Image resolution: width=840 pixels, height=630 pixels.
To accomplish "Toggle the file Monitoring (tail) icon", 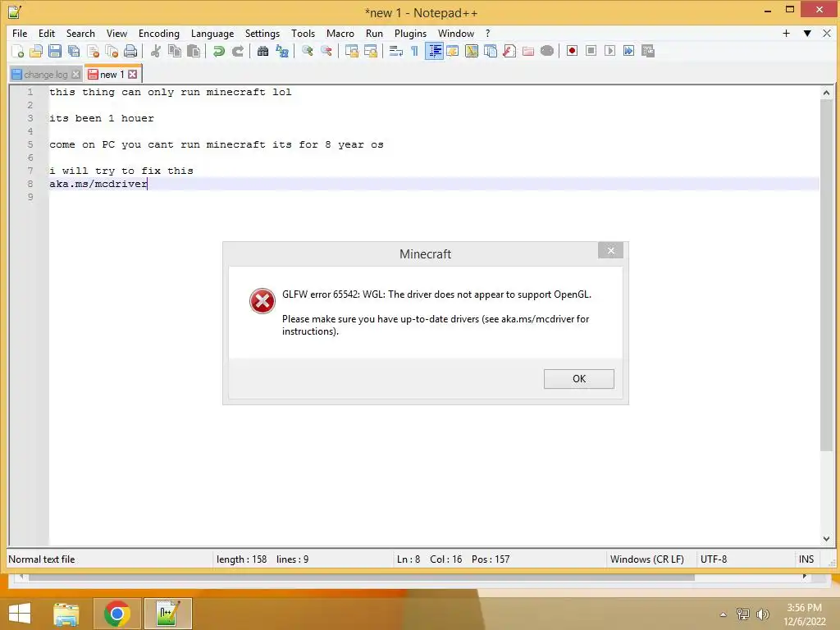I will tap(547, 51).
